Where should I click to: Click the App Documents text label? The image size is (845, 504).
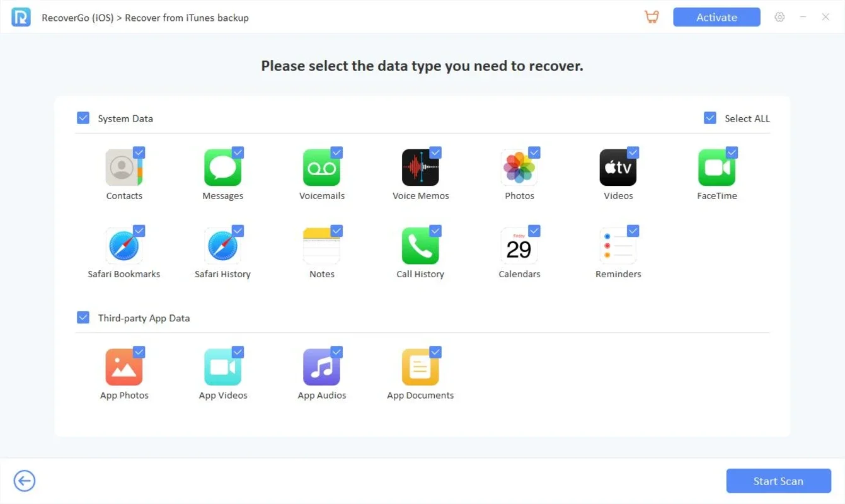pos(420,396)
